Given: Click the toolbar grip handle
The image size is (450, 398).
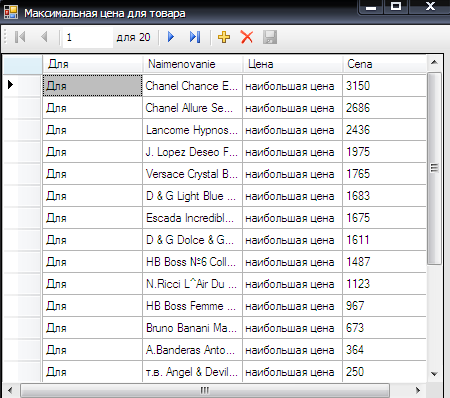Looking at the screenshot, I should point(5,37).
